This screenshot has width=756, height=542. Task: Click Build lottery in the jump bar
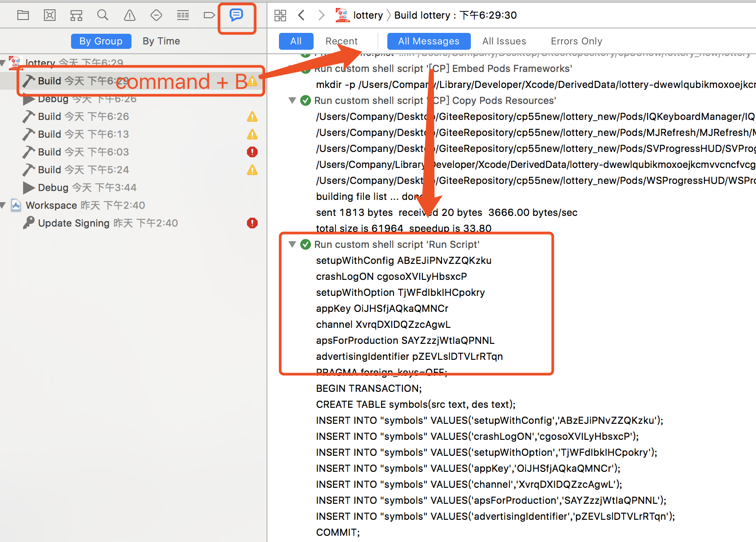tap(455, 15)
